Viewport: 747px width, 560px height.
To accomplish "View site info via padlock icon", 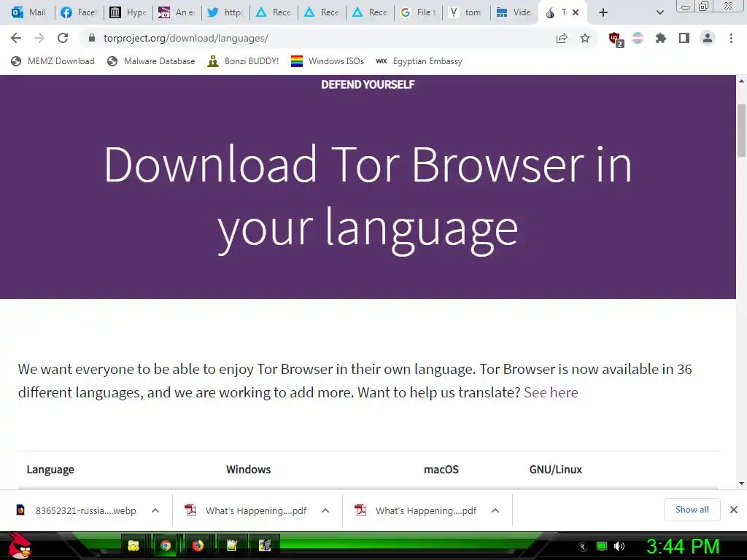I will pos(92,38).
